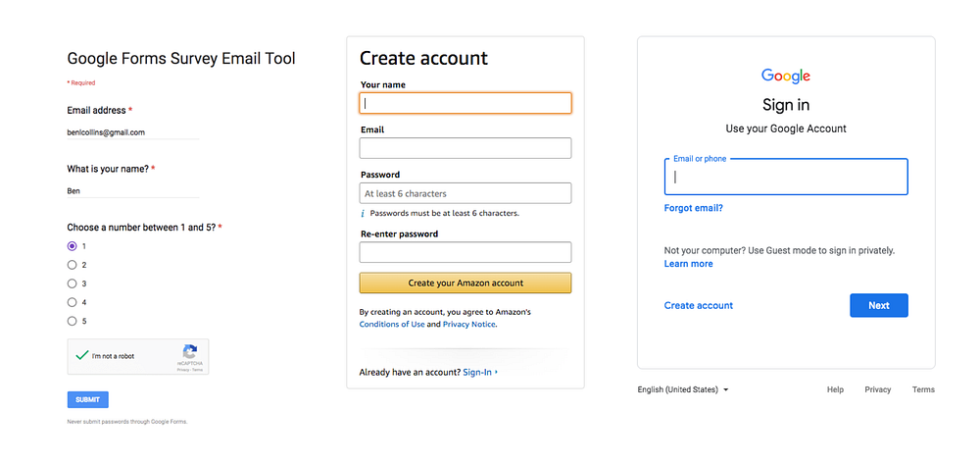Click the Re-enter password field
Viewport: 980px width, 463px height.
pos(465,252)
